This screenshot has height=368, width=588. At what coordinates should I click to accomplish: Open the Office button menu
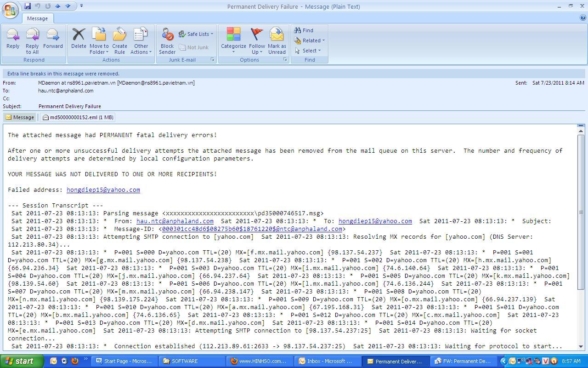[x=10, y=10]
